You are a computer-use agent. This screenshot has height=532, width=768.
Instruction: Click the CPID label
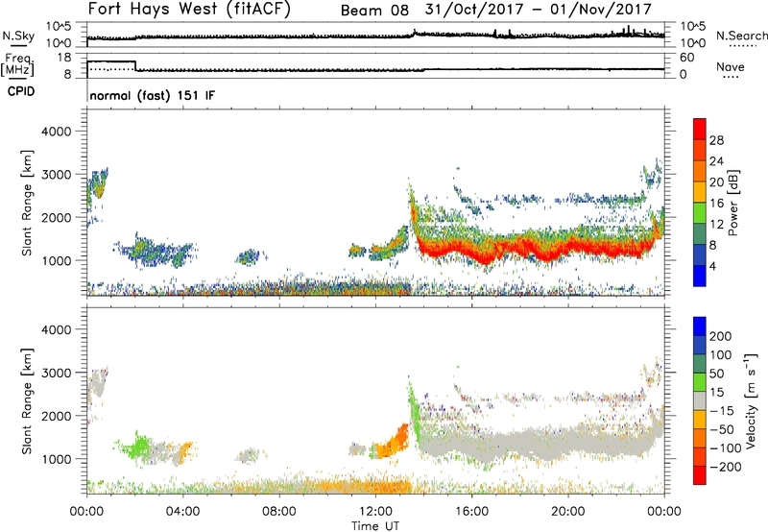point(21,91)
